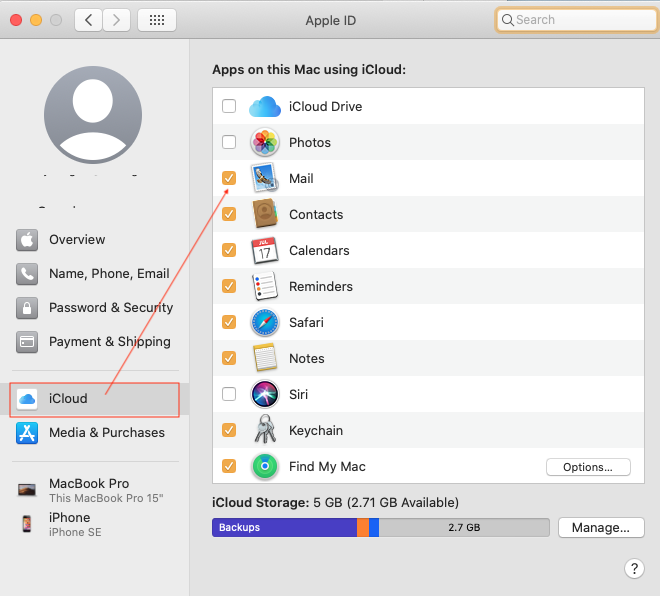
Task: Click the Contacts book icon
Action: coord(265,214)
